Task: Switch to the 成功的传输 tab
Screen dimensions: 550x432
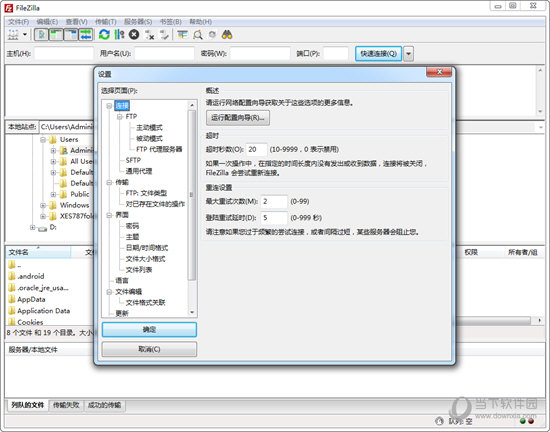Action: [x=104, y=405]
